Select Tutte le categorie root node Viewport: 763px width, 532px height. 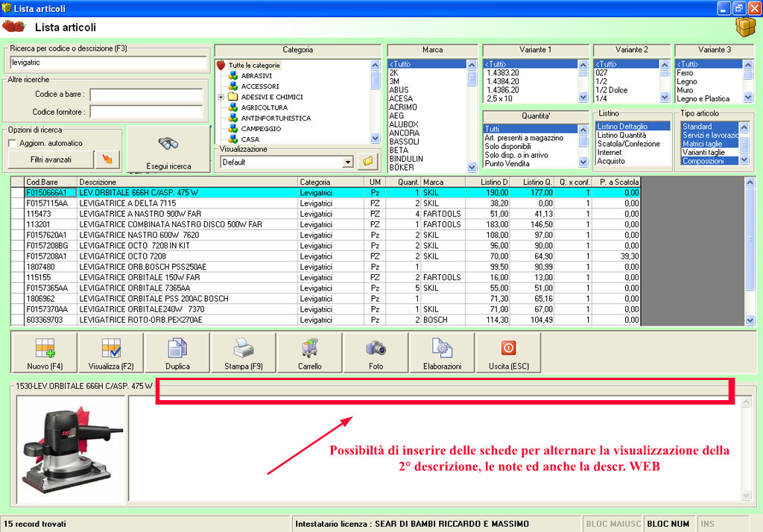(254, 66)
